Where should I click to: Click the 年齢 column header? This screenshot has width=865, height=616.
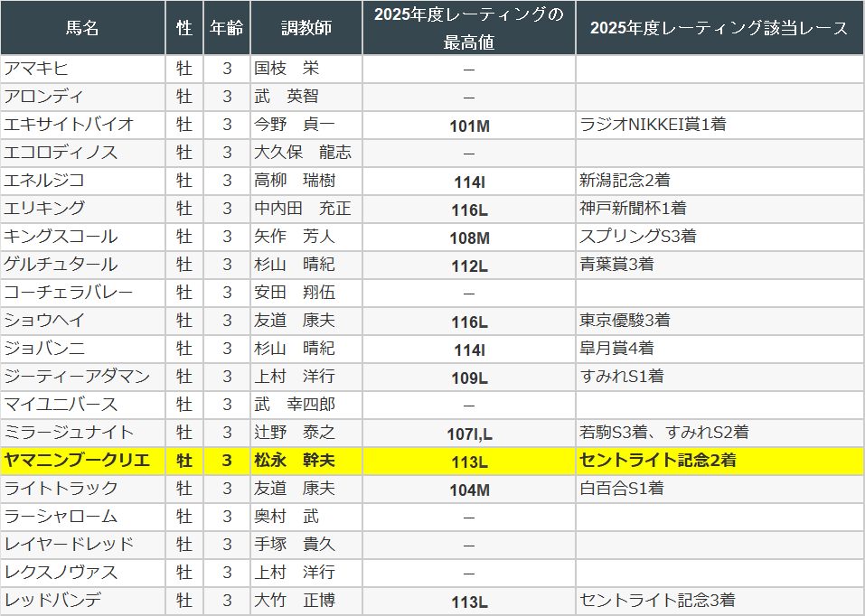pos(226,28)
